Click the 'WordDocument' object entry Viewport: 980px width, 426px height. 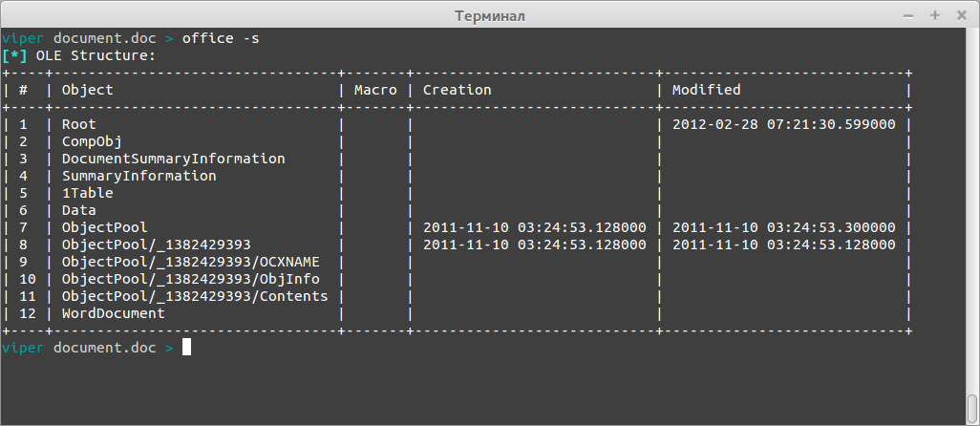click(113, 313)
